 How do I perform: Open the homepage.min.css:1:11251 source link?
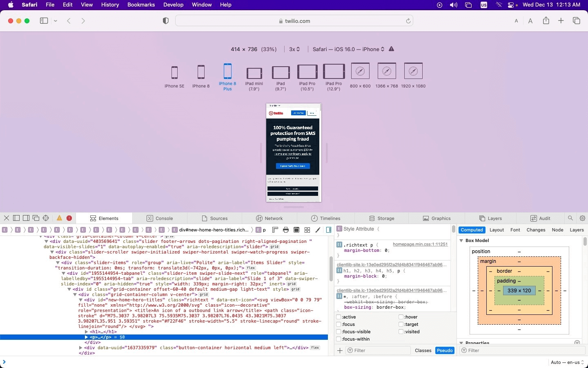420,245
